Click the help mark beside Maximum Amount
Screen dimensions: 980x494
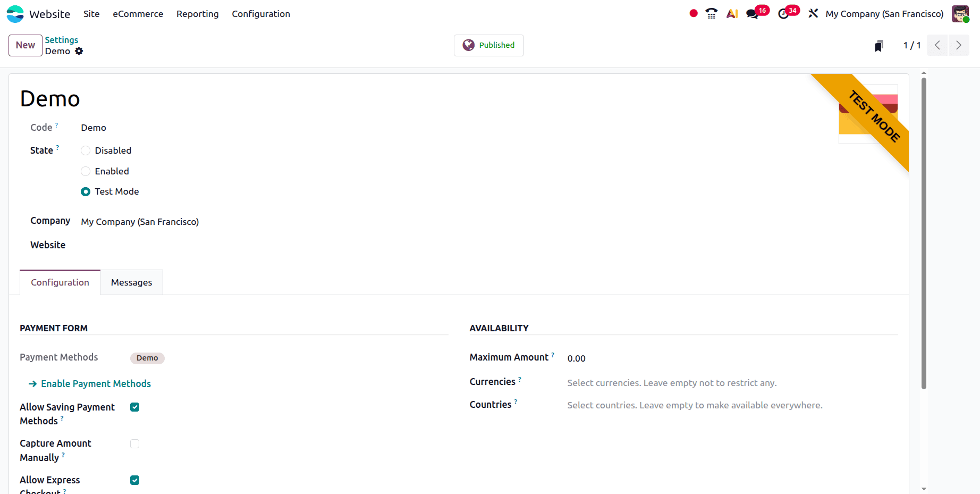click(x=553, y=355)
